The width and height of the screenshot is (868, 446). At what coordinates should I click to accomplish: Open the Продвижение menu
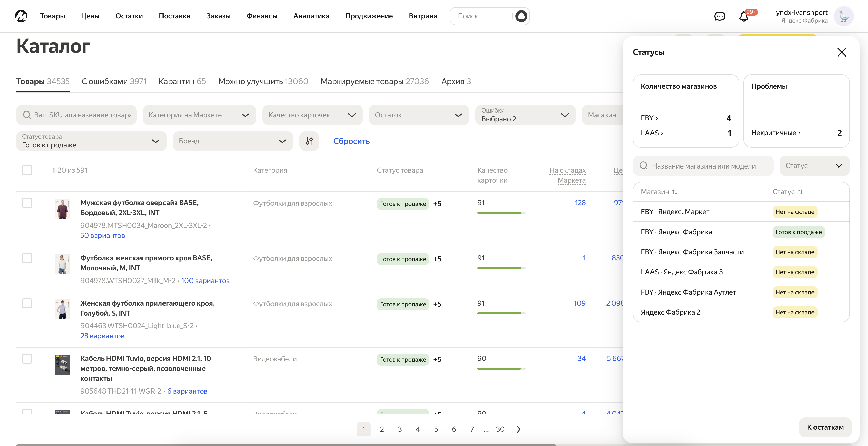pyautogui.click(x=369, y=16)
